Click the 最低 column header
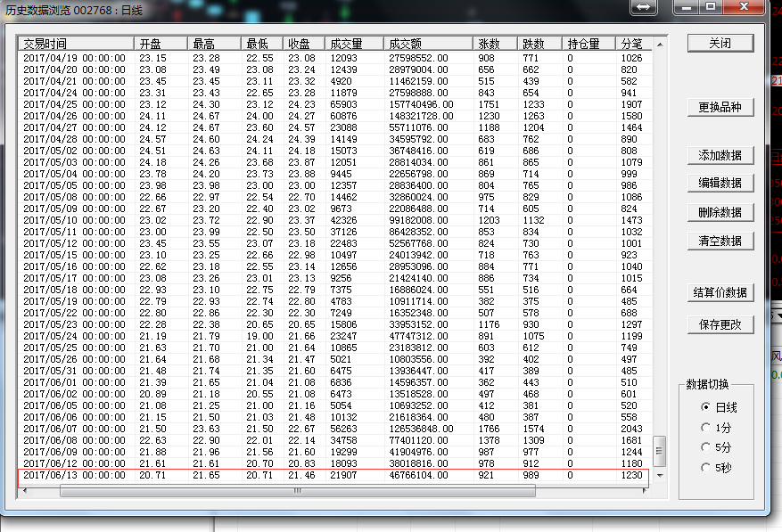The width and height of the screenshot is (782, 532). pos(262,44)
